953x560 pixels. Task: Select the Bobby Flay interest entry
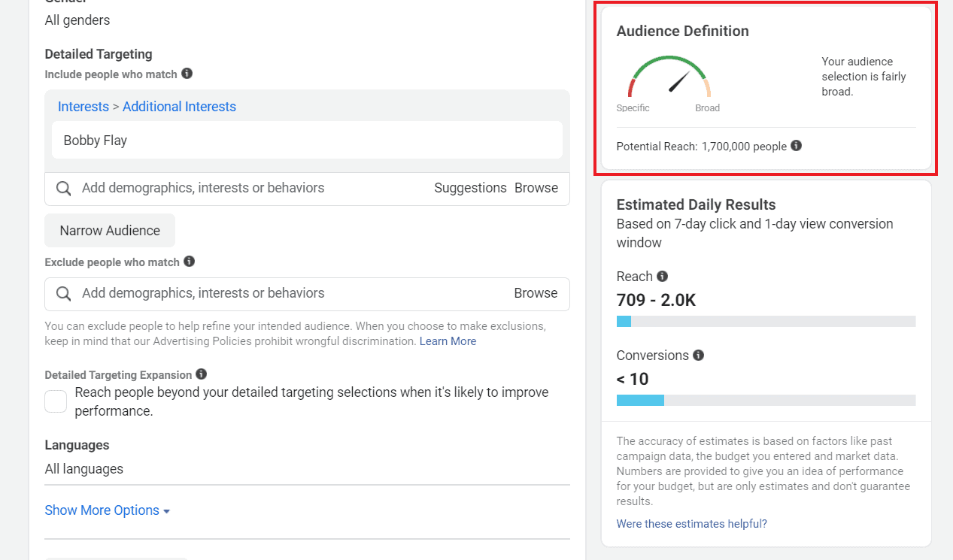pos(96,140)
